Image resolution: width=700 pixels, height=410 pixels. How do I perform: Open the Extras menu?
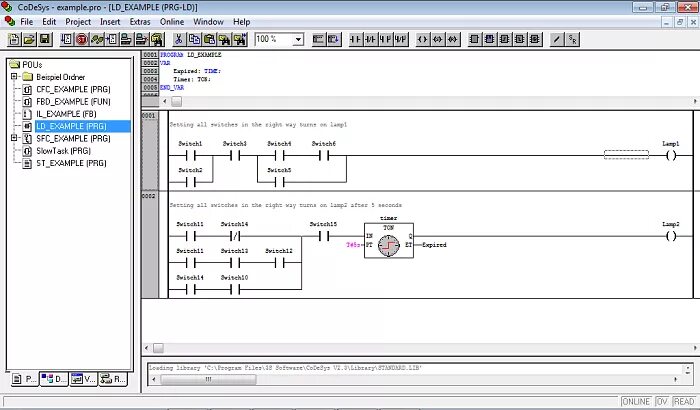(140, 21)
